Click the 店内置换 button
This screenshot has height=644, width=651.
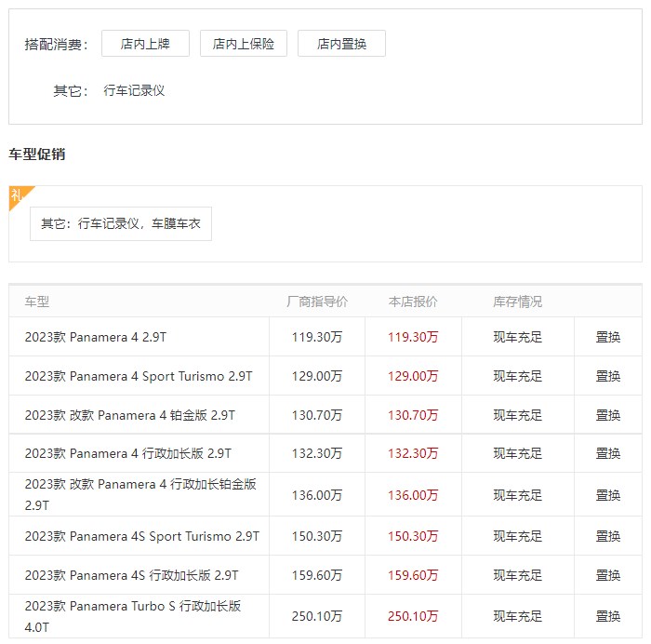pyautogui.click(x=341, y=44)
